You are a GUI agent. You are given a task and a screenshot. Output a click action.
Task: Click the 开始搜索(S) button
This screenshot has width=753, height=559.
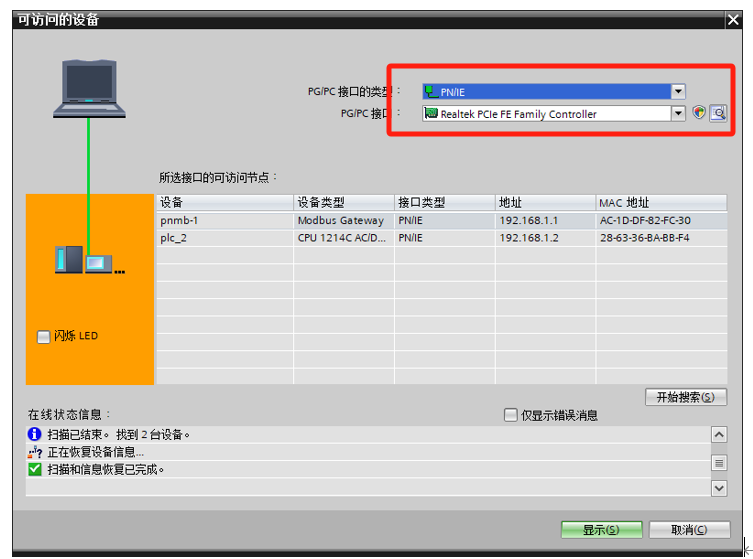(x=686, y=397)
